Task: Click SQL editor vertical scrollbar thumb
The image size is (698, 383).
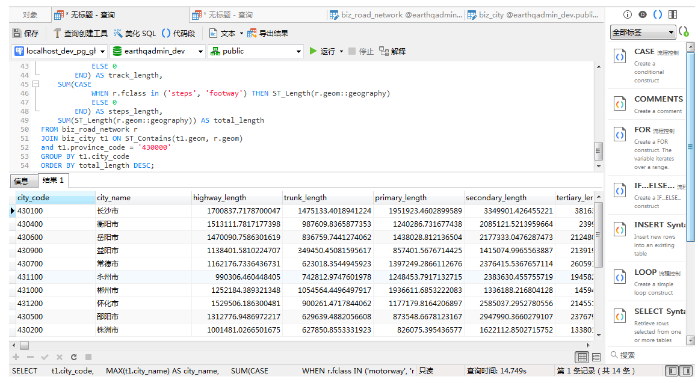Action: (598, 151)
